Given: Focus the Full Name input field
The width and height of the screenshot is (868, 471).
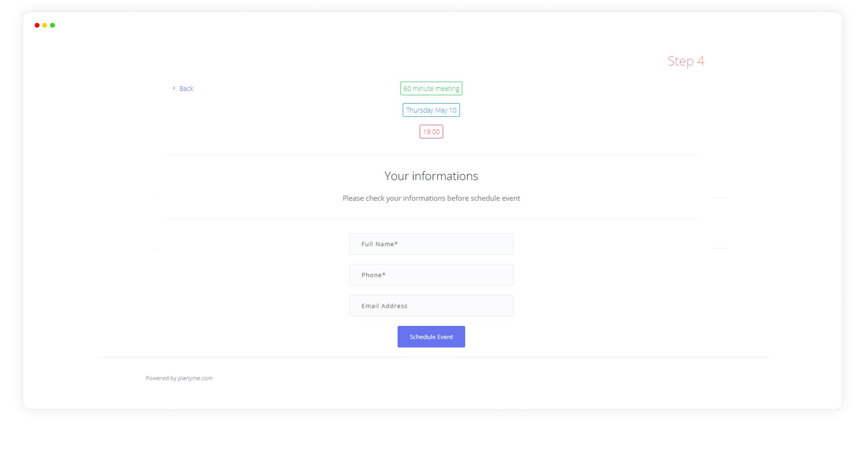Looking at the screenshot, I should pyautogui.click(x=431, y=244).
